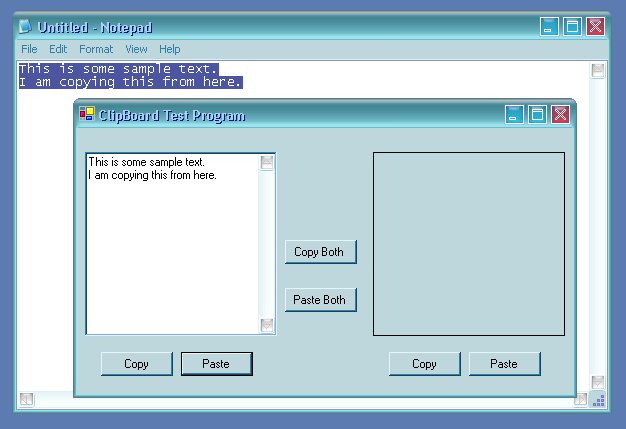Click Copy button under the left text box

(137, 364)
